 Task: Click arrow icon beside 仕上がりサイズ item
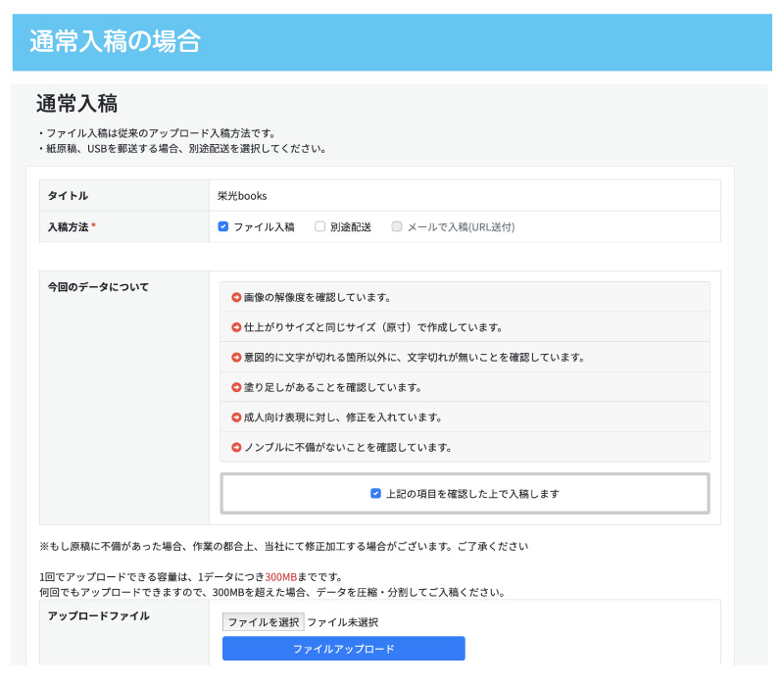point(236,327)
